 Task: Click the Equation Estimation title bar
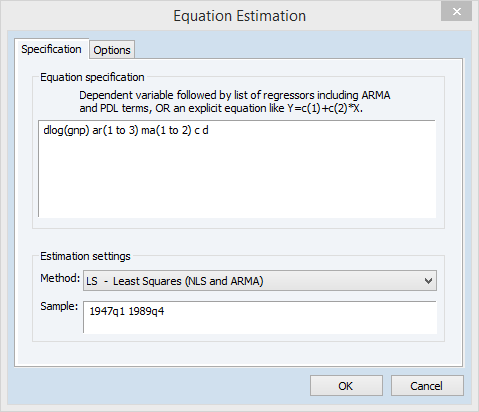pyautogui.click(x=239, y=16)
